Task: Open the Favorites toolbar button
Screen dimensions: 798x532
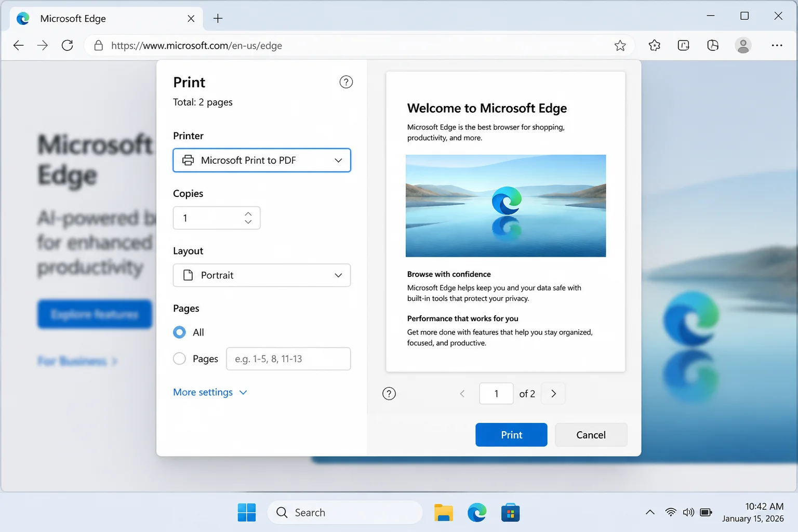Action: point(655,45)
